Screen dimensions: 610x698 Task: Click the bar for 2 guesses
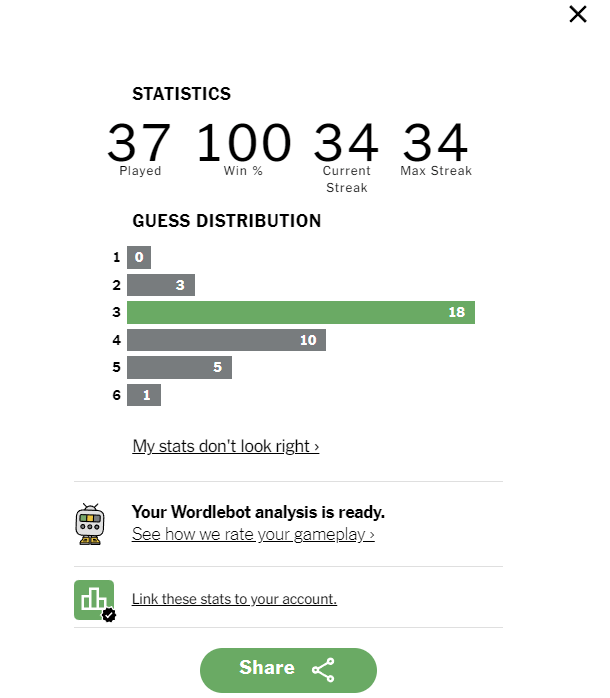tap(161, 285)
